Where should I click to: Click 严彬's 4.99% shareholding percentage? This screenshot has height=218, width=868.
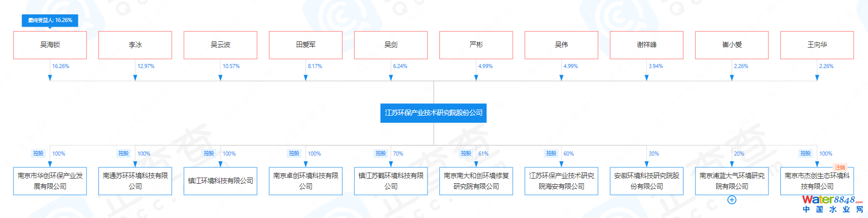pyautogui.click(x=485, y=66)
